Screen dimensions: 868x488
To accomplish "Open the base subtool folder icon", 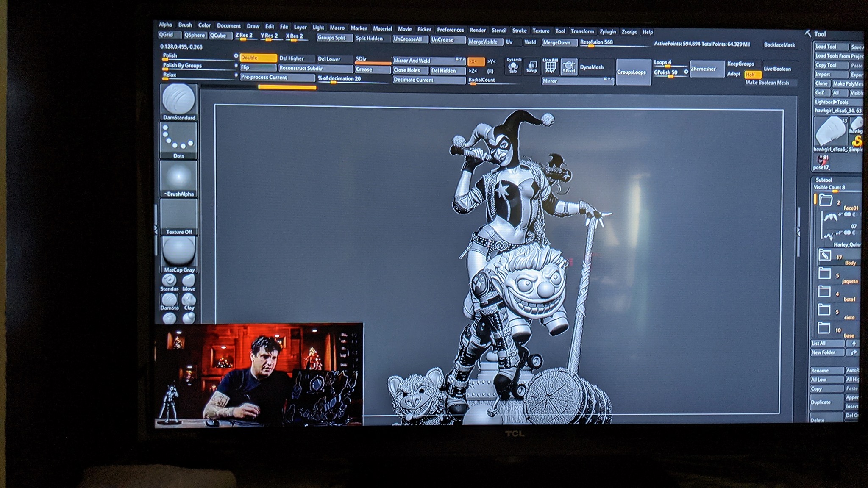I will pos(823,327).
